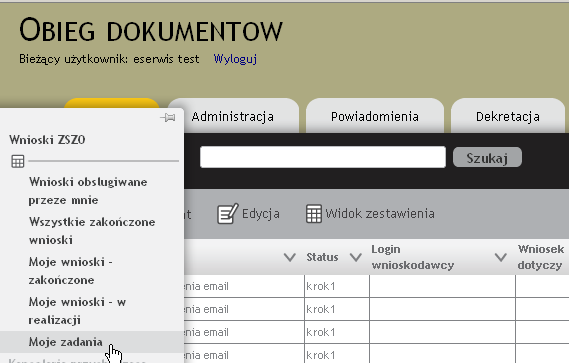Viewport: 569px width, 363px height.
Task: Open the Dekretacja tab
Action: pos(508,117)
